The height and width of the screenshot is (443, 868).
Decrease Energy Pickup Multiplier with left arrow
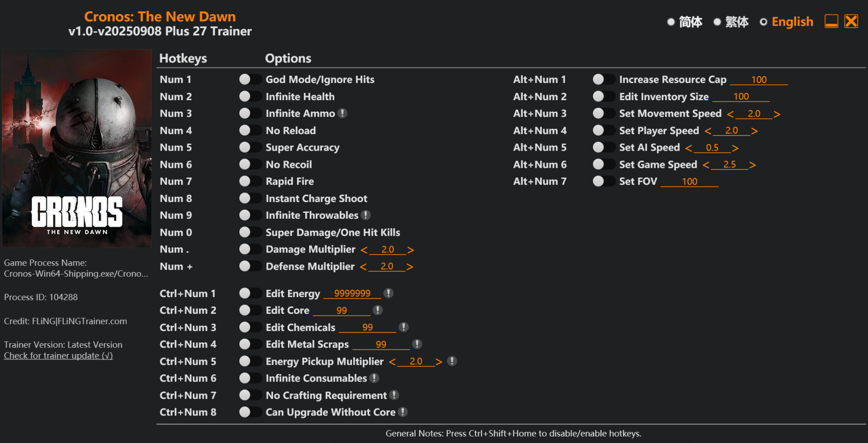tap(392, 362)
